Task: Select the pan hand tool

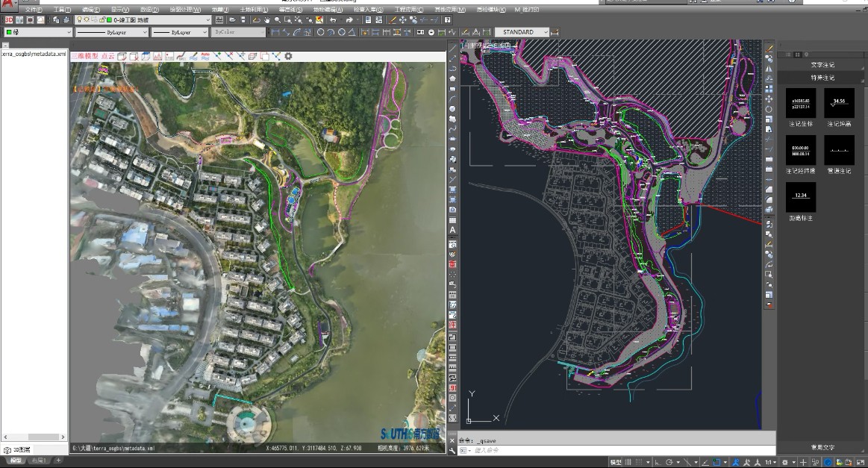Action: pyautogui.click(x=267, y=20)
